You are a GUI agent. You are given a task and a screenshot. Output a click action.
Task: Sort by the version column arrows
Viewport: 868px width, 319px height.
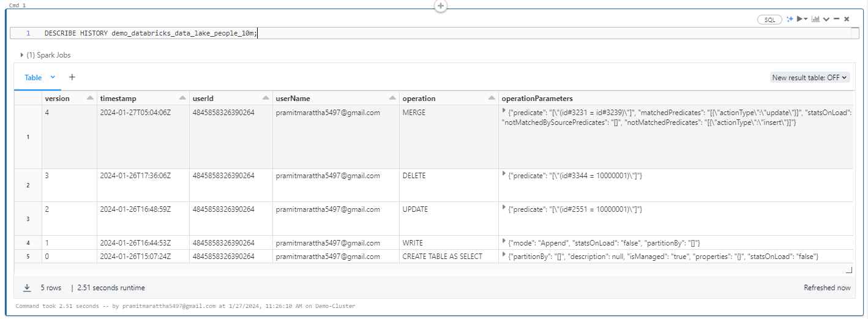90,99
